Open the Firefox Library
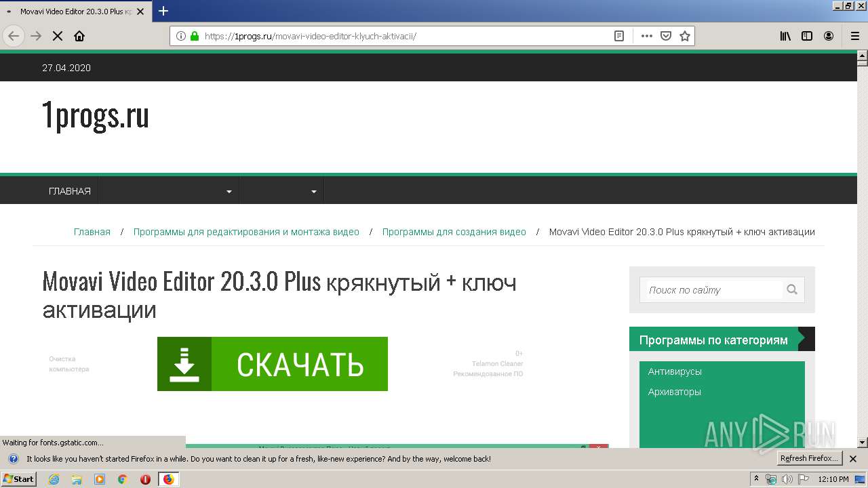 tap(785, 36)
